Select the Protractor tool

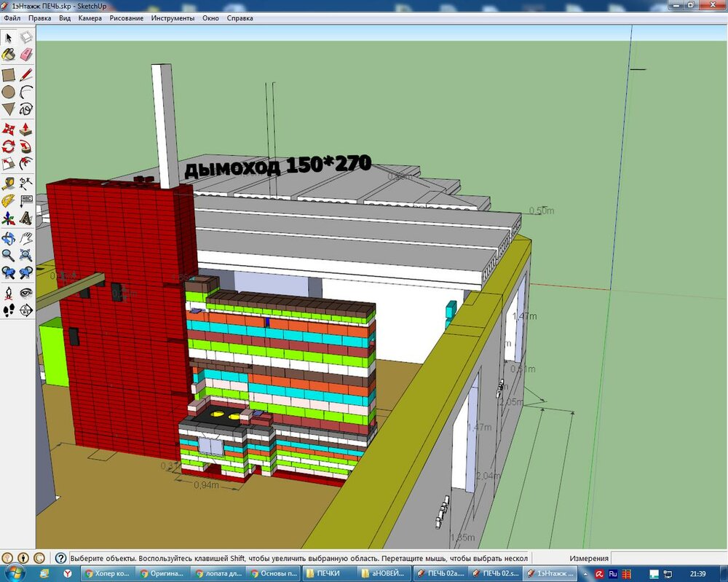(x=9, y=200)
